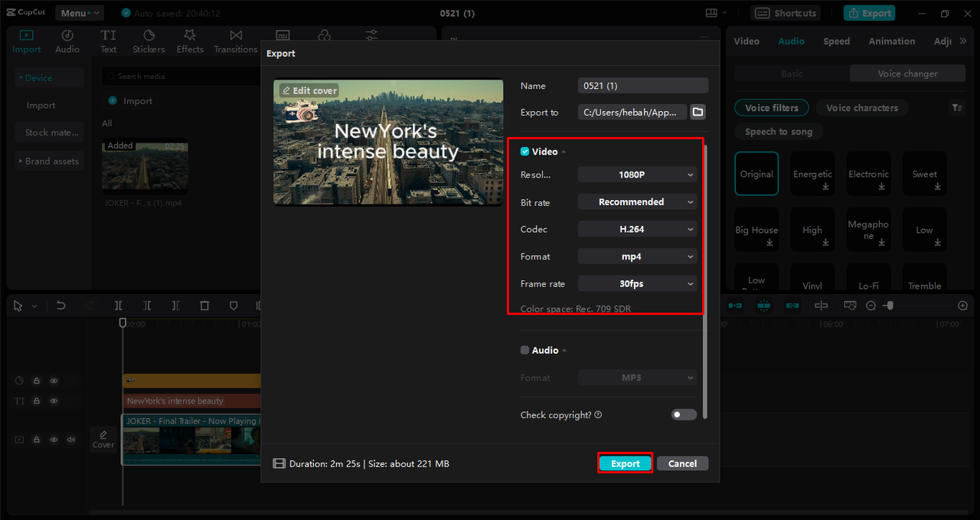Mute the main video track audio
Viewport: 980px width, 520px height.
[71, 440]
